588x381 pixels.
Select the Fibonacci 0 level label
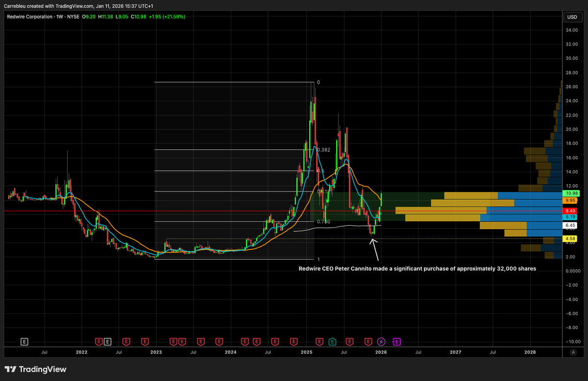318,82
